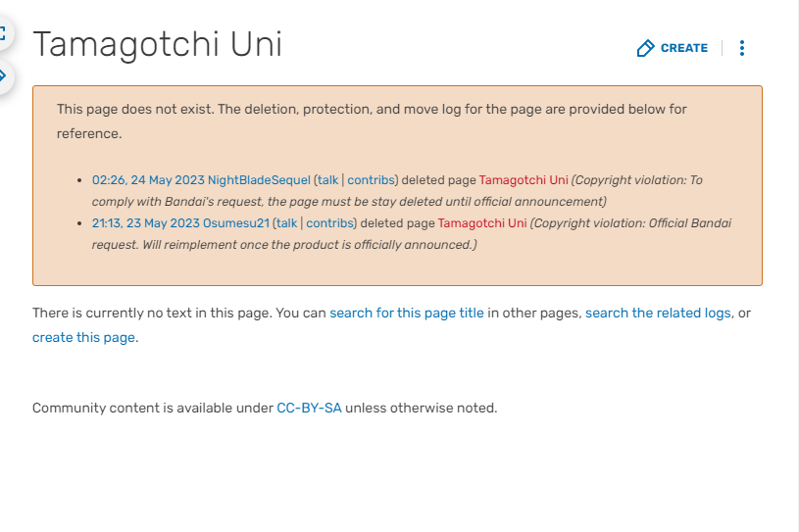Open the CC-BY-SA license link
Screen dimensions: 799x532
coord(309,409)
